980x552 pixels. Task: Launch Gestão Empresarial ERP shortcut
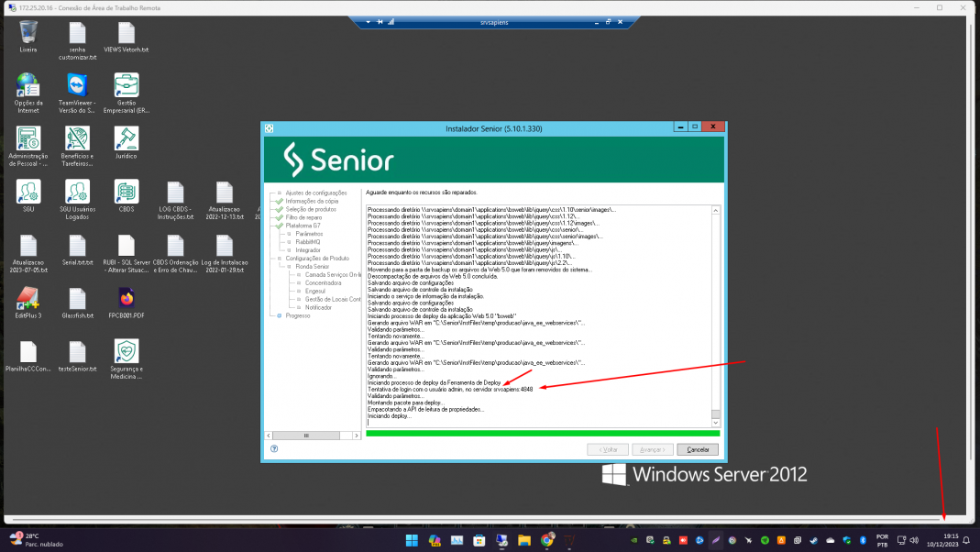pos(127,94)
